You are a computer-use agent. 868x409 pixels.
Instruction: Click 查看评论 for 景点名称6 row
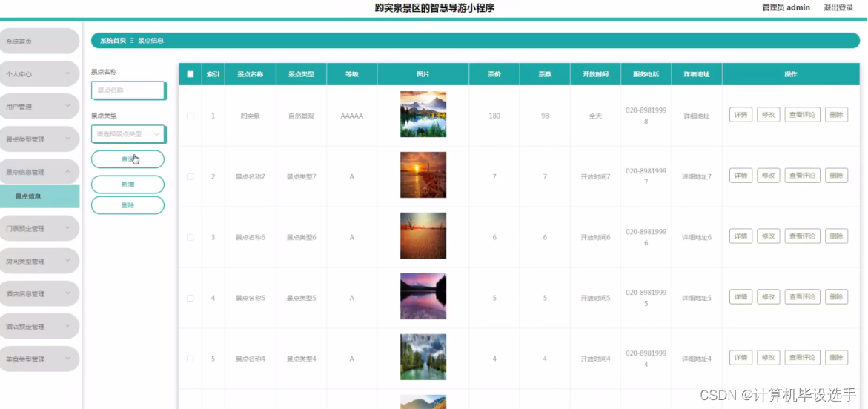coord(803,236)
